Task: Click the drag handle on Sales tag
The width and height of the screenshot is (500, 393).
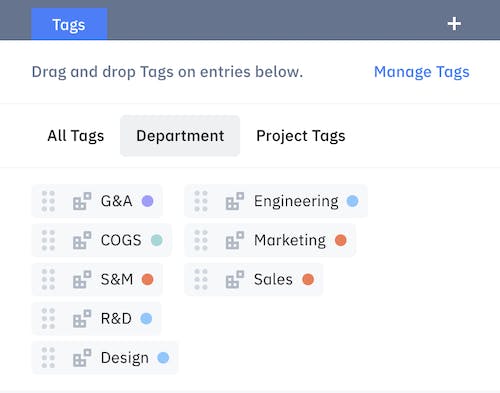Action: pos(201,279)
